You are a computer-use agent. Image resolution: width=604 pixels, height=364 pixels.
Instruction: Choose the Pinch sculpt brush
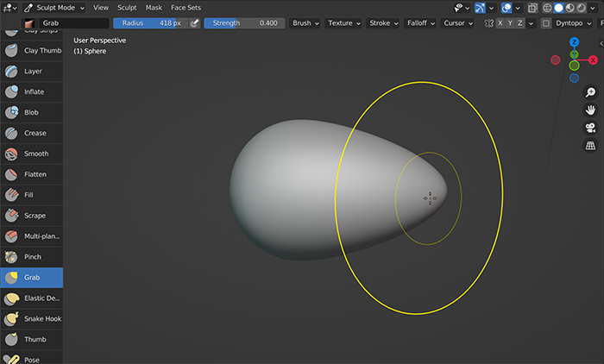[x=31, y=257]
